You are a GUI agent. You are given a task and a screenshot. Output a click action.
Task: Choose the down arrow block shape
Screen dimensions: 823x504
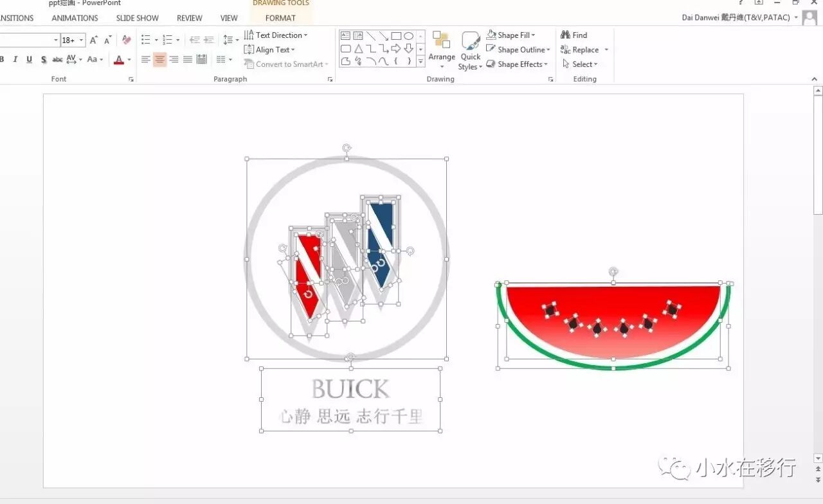pyautogui.click(x=408, y=49)
